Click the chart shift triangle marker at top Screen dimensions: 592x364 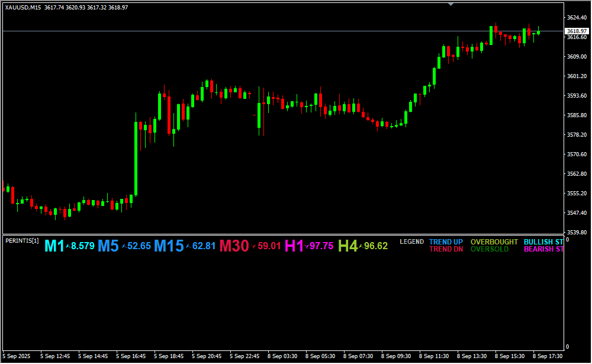coord(451,4)
